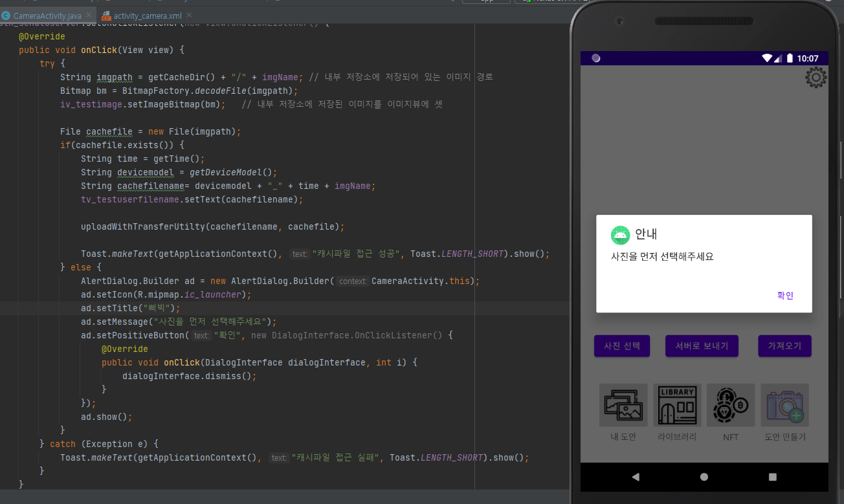Click the first @Override annotation above onClick(View view)
This screenshot has width=844, height=504.
[42, 36]
